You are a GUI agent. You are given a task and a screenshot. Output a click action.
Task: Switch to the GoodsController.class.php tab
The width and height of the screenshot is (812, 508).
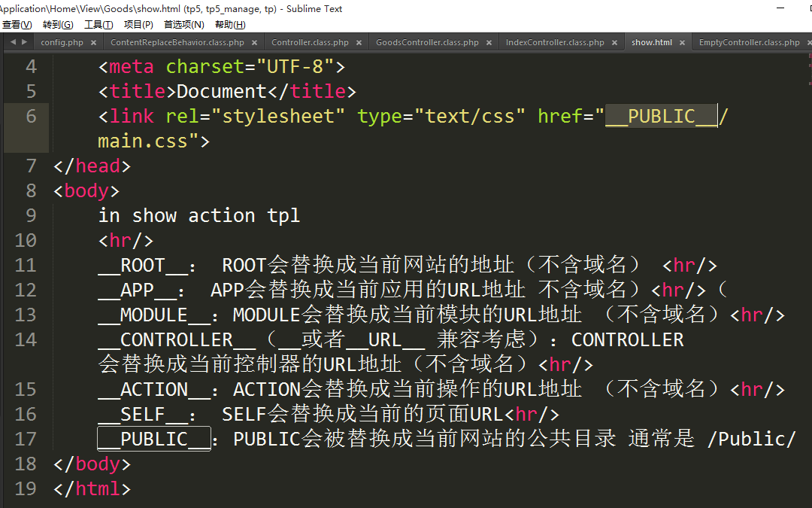coord(426,43)
